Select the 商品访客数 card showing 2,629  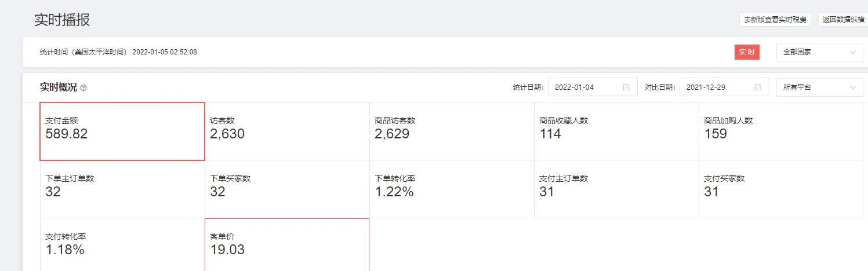tap(452, 131)
